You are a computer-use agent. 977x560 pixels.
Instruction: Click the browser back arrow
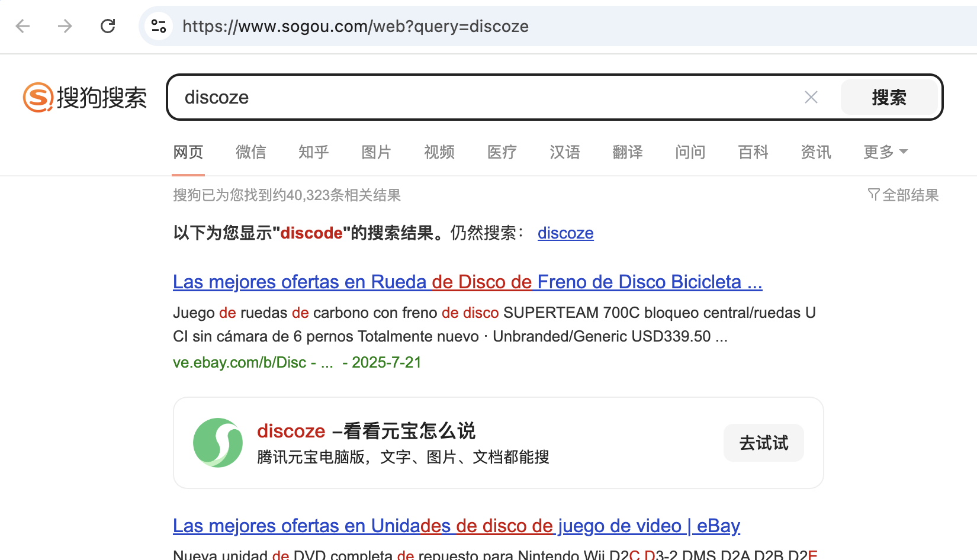[x=23, y=26]
